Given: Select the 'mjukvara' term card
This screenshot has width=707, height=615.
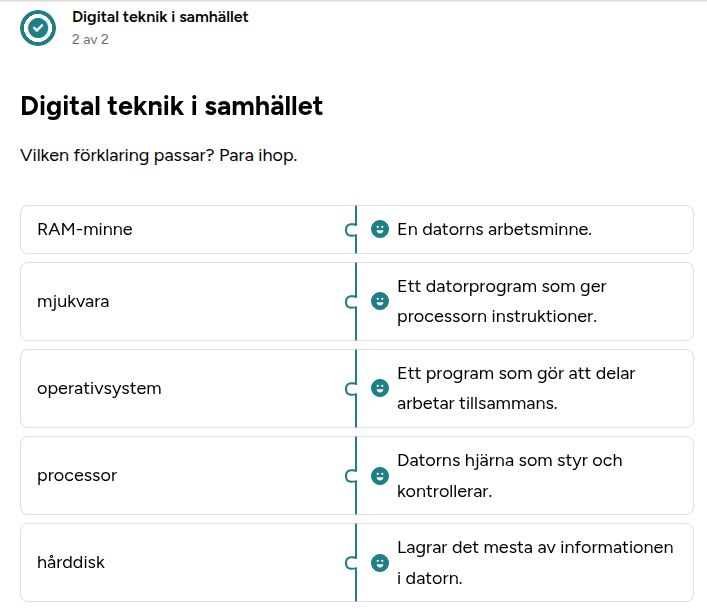Looking at the screenshot, I should click(x=187, y=301).
